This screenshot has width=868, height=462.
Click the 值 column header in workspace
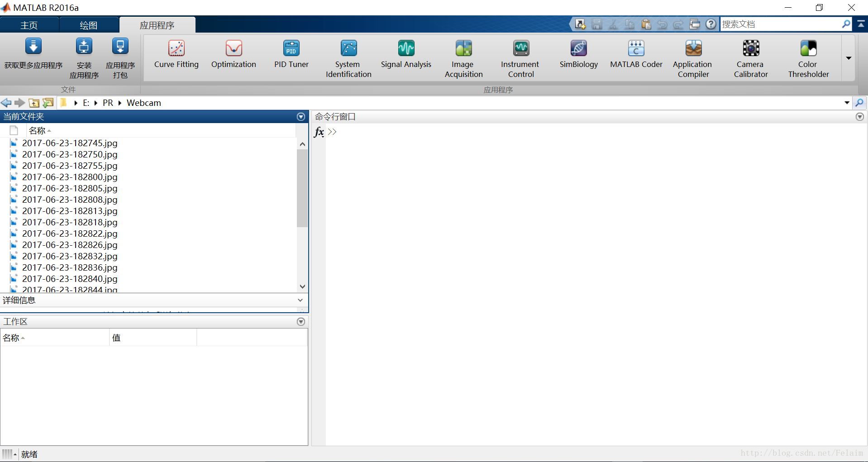pos(153,338)
